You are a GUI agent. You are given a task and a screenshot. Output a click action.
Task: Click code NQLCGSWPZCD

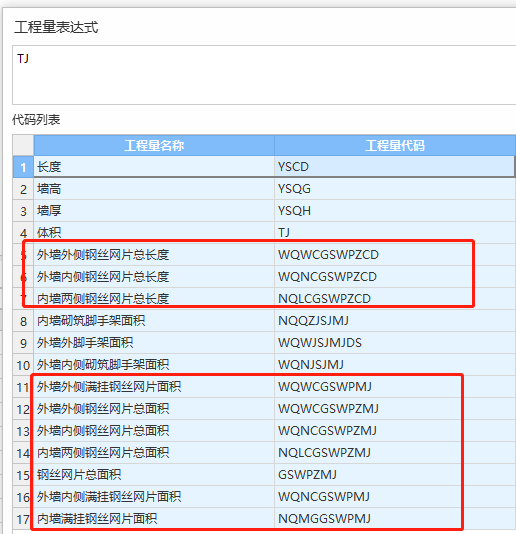[324, 299]
